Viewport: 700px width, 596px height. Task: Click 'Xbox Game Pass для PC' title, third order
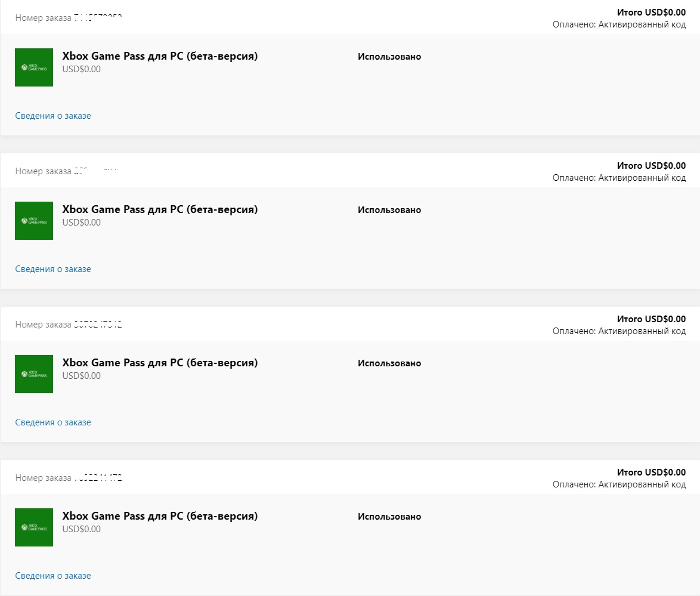point(160,363)
